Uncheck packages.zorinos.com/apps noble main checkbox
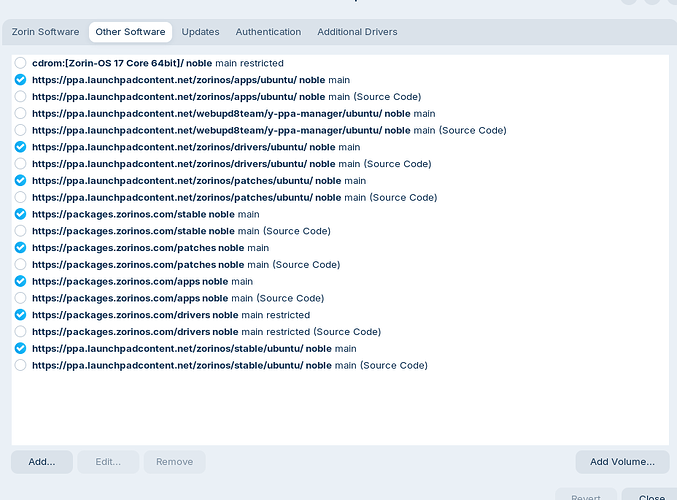 pos(20,282)
